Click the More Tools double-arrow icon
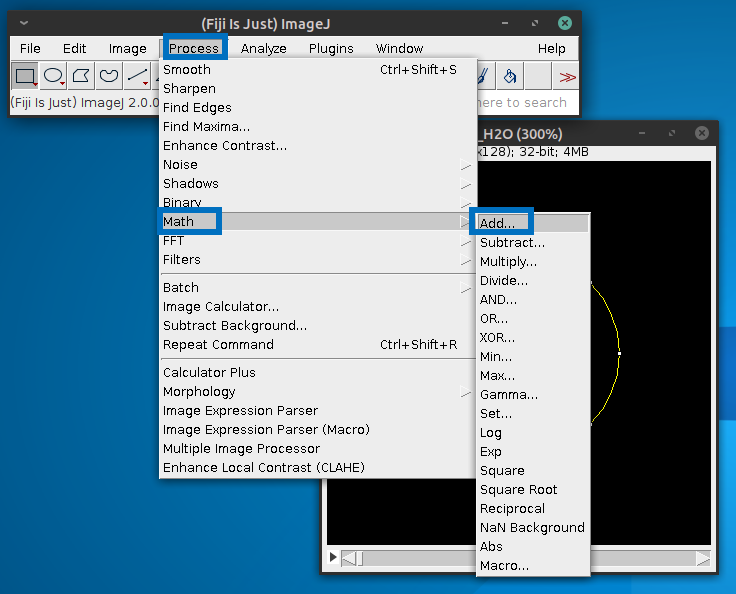The height and width of the screenshot is (594, 736). click(566, 76)
